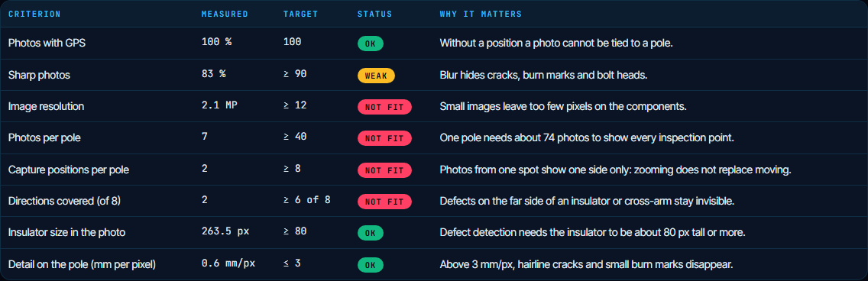Select the 'Insulator size in the photo' criterion
This screenshot has height=281, width=868.
coord(67,233)
